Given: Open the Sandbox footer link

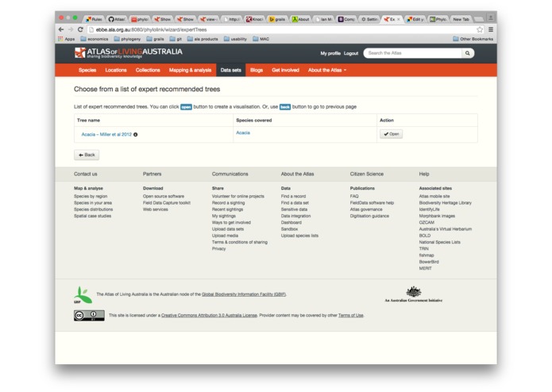Looking at the screenshot, I should tap(289, 229).
